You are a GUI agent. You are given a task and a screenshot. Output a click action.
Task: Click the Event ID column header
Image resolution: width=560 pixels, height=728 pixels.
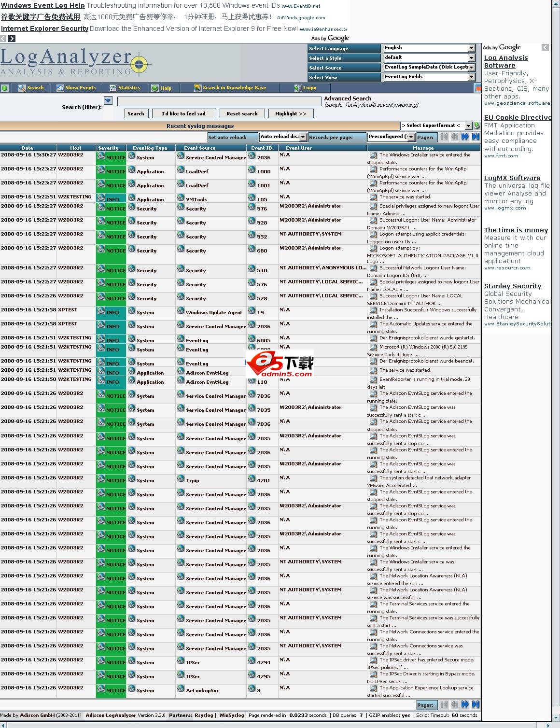click(x=262, y=148)
